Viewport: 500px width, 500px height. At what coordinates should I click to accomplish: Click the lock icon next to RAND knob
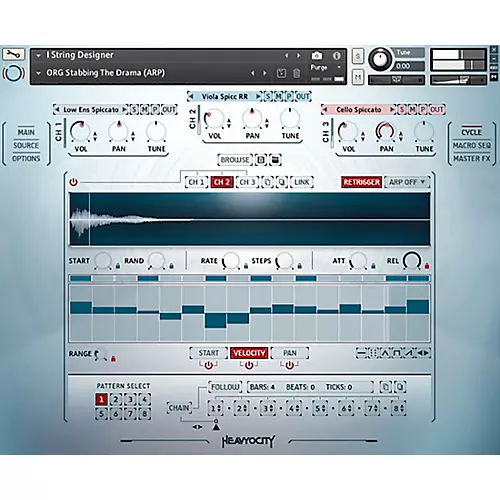171,266
